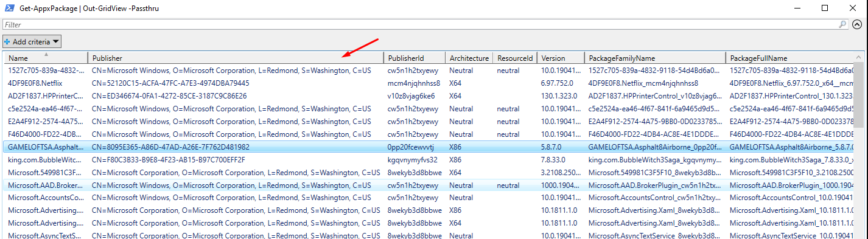Click the scrollbar up arrow
The width and height of the screenshot is (868, 239).
pyautogui.click(x=858, y=57)
